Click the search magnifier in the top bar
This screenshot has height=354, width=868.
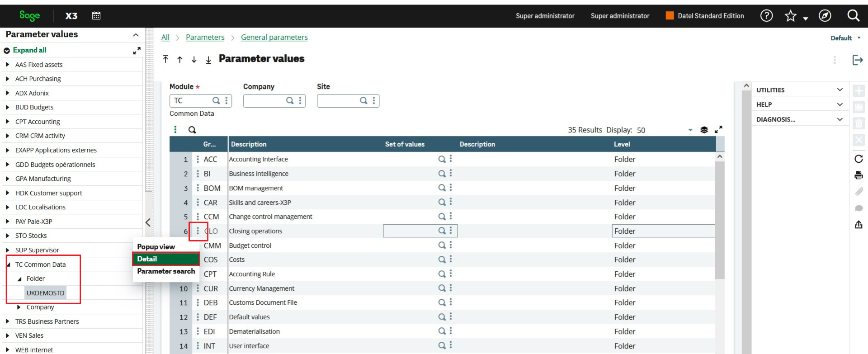(853, 16)
